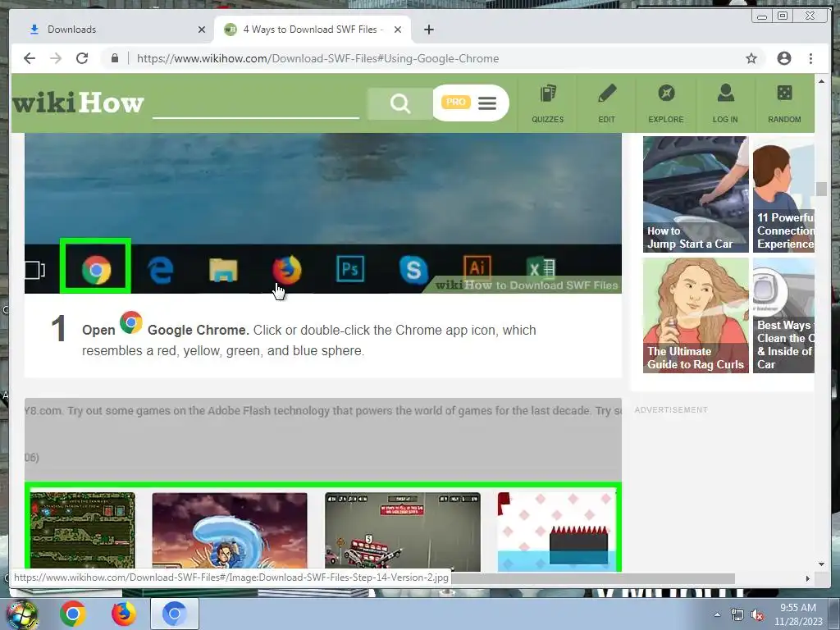Open the Windows Start orb
The image size is (840, 630).
[22, 614]
